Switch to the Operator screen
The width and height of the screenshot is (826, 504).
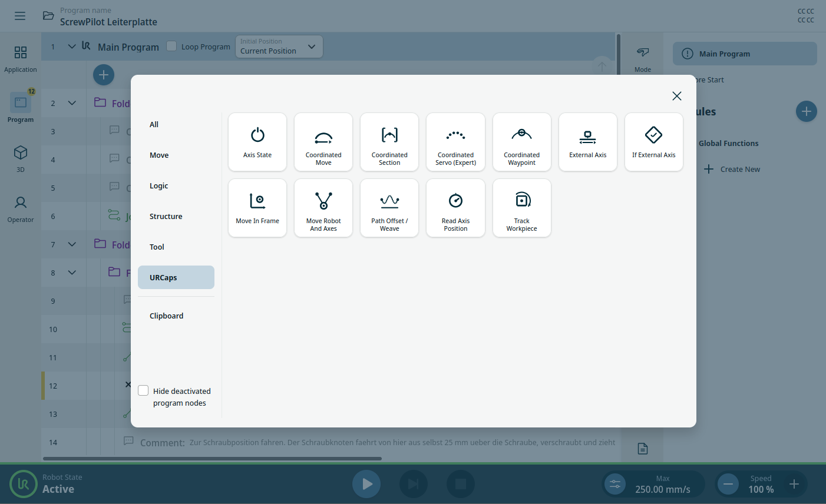click(x=21, y=209)
